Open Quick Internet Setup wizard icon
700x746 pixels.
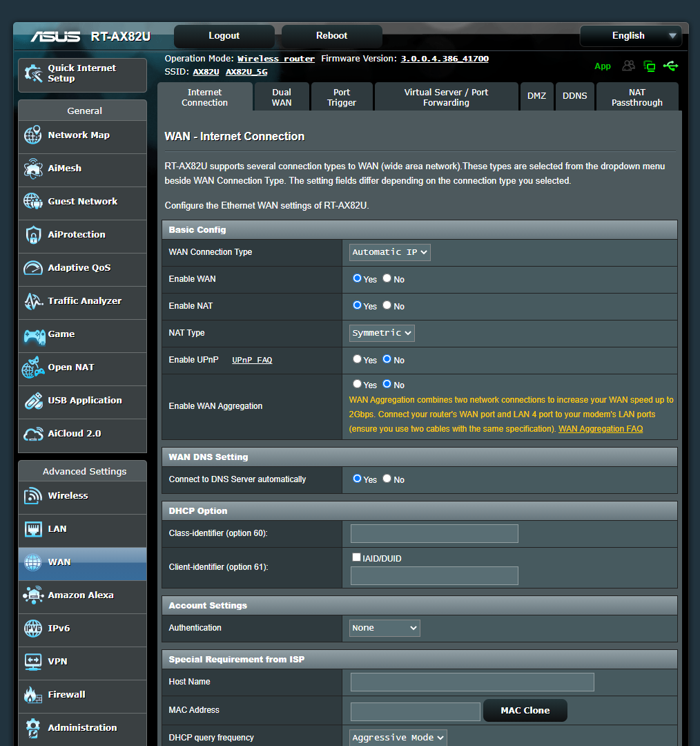click(x=33, y=73)
